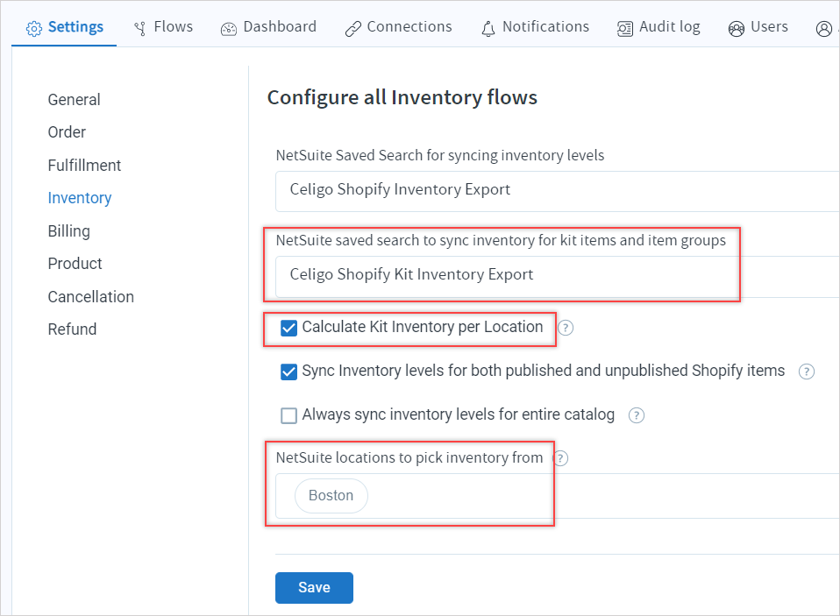
Task: Open the Celigo Shopify Inventory Export dropdown
Action: 557,191
